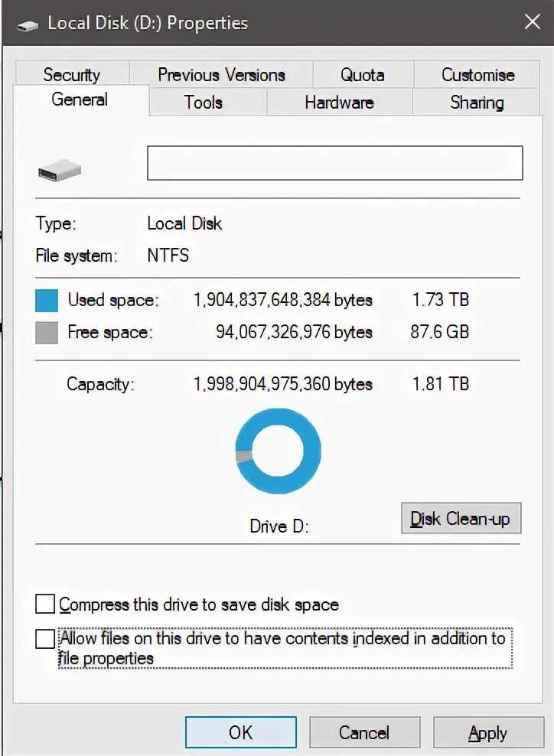
Task: Click the disk usage donut chart
Action: click(x=279, y=451)
